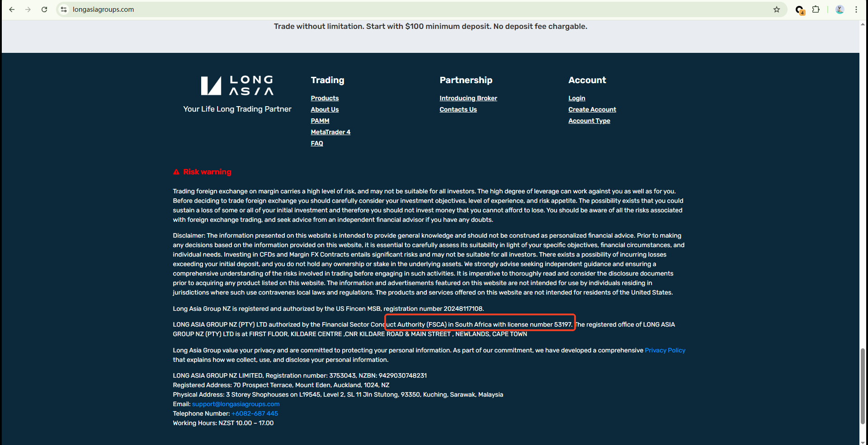
Task: Open the PAMM link
Action: click(x=320, y=121)
